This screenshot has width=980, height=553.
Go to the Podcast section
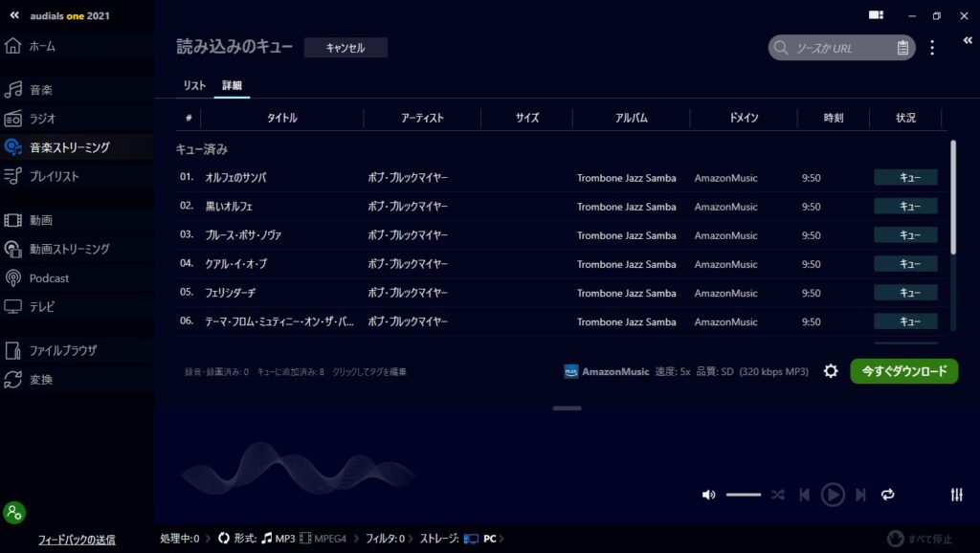point(49,278)
